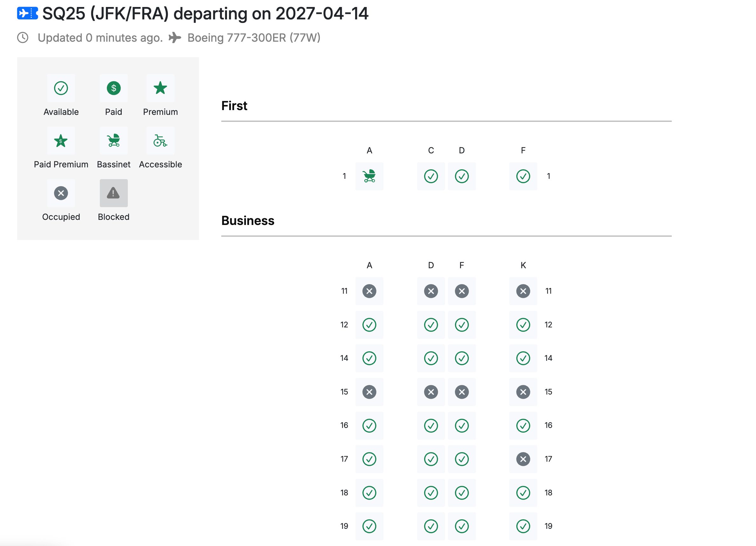Click occupied Business seat 11K
The height and width of the screenshot is (546, 756).
coord(523,291)
